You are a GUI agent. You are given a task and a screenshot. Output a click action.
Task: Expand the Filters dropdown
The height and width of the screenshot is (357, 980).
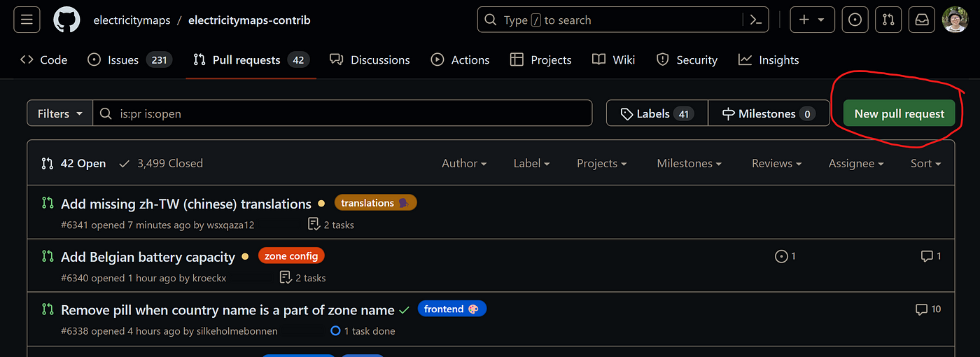[60, 113]
